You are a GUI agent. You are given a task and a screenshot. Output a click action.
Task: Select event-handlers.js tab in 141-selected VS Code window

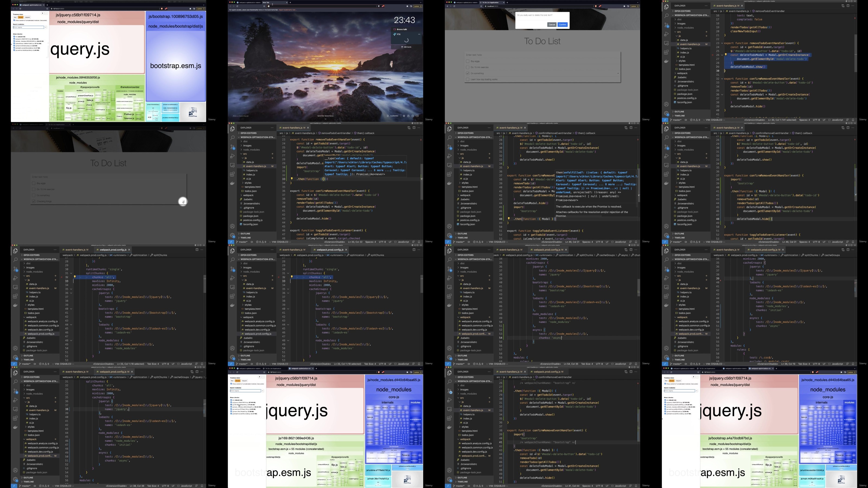click(727, 6)
